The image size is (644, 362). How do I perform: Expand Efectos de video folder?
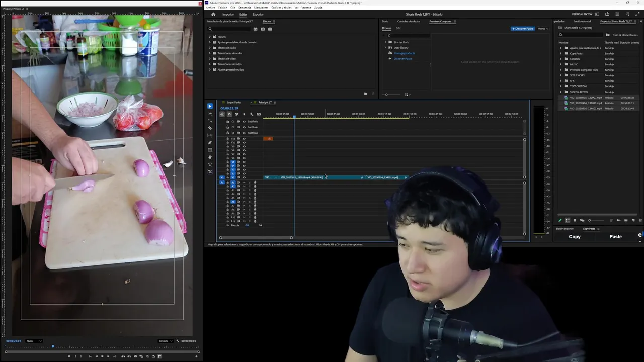[x=210, y=59]
